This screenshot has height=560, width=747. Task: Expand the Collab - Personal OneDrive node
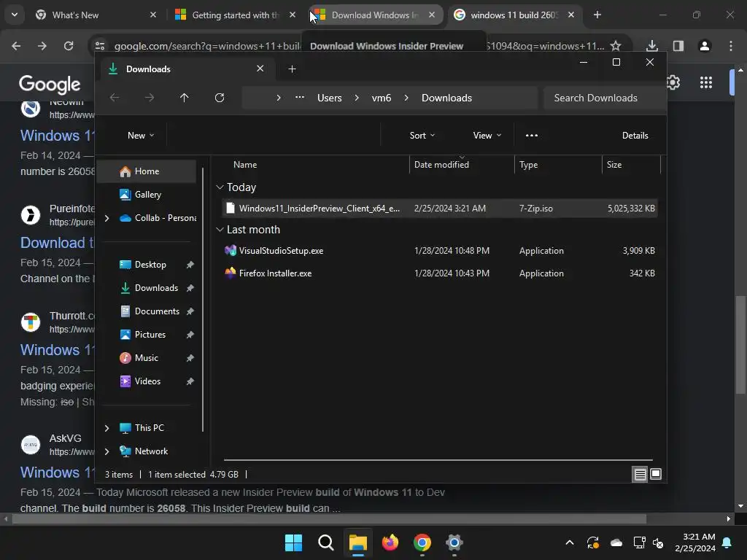tap(107, 218)
